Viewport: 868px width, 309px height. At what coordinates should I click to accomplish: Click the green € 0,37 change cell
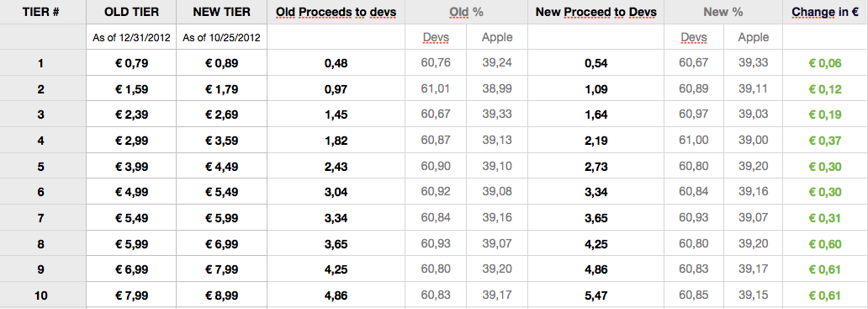(x=825, y=141)
